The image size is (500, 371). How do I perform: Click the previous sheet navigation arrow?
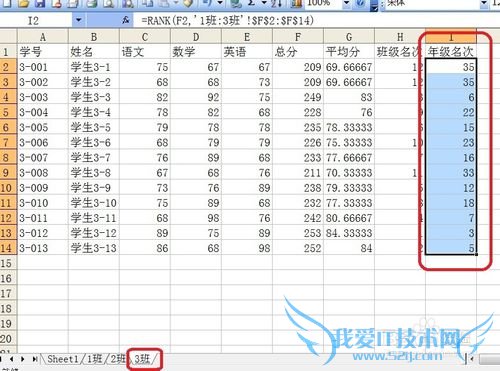[x=12, y=359]
